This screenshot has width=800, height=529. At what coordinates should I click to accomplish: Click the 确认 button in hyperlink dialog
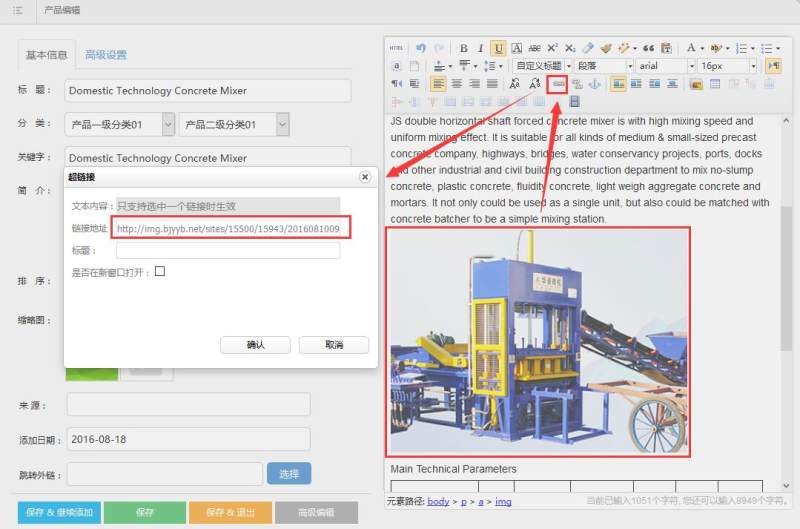(x=255, y=344)
